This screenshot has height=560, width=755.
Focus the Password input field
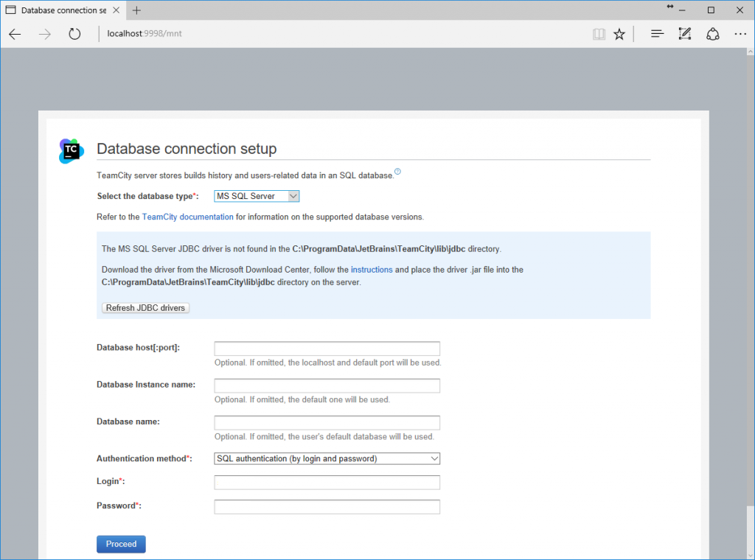(x=327, y=507)
